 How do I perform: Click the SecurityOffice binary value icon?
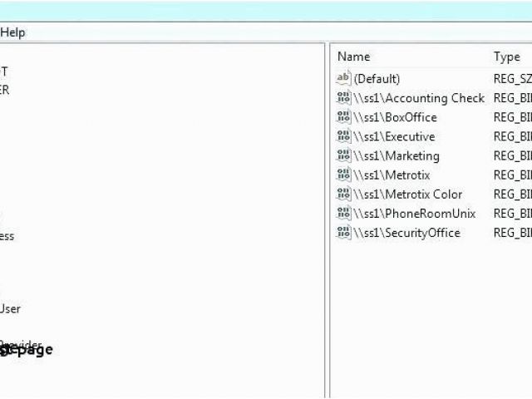click(343, 233)
